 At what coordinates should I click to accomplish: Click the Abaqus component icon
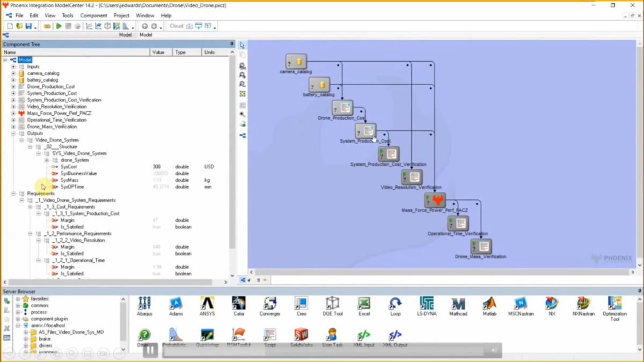coord(144,307)
